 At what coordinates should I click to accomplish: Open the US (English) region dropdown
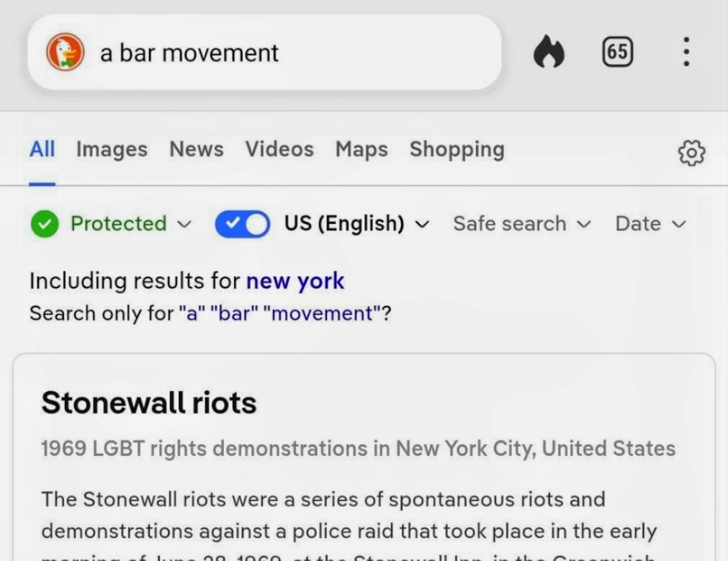(356, 224)
